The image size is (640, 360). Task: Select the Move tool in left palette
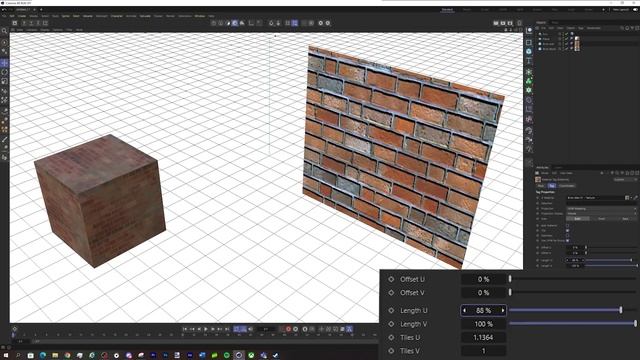pyautogui.click(x=4, y=63)
